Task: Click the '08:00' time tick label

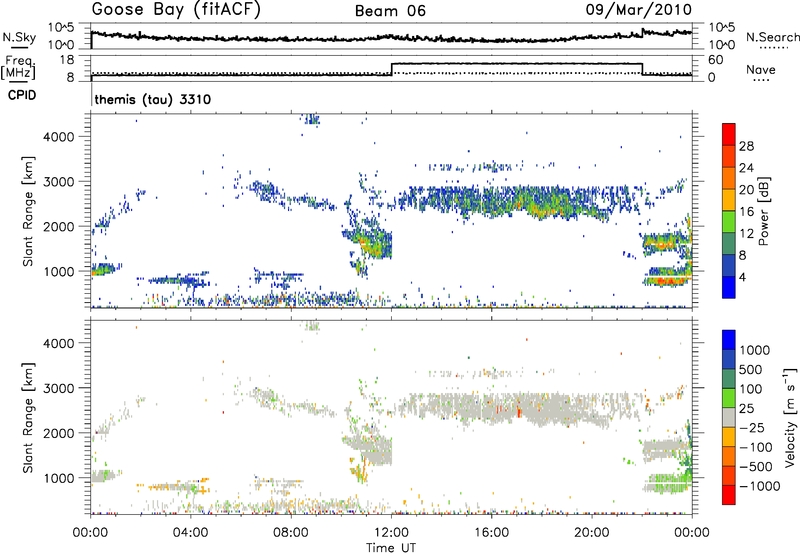Action: [x=291, y=533]
